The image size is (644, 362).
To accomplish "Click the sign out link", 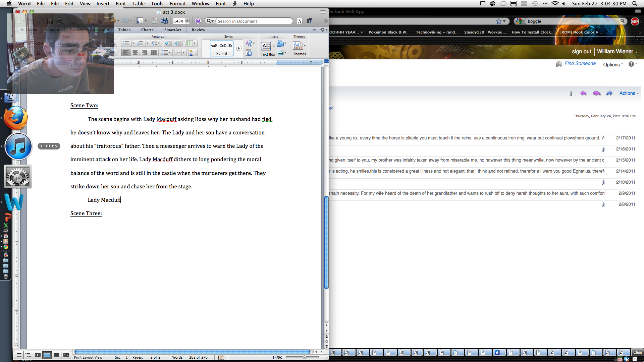I will [581, 51].
